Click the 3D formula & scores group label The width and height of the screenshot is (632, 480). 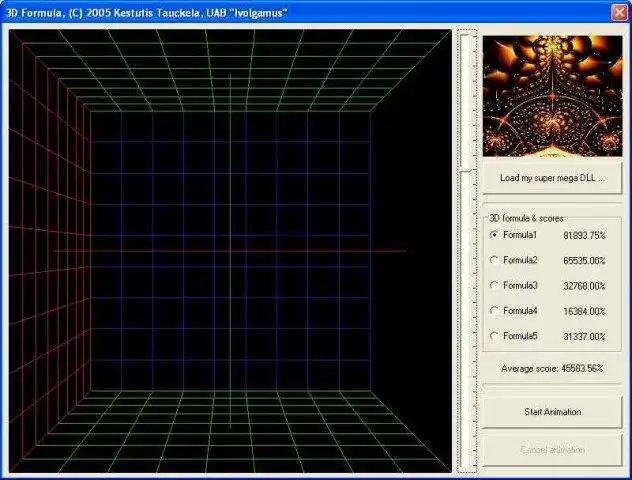click(526, 218)
